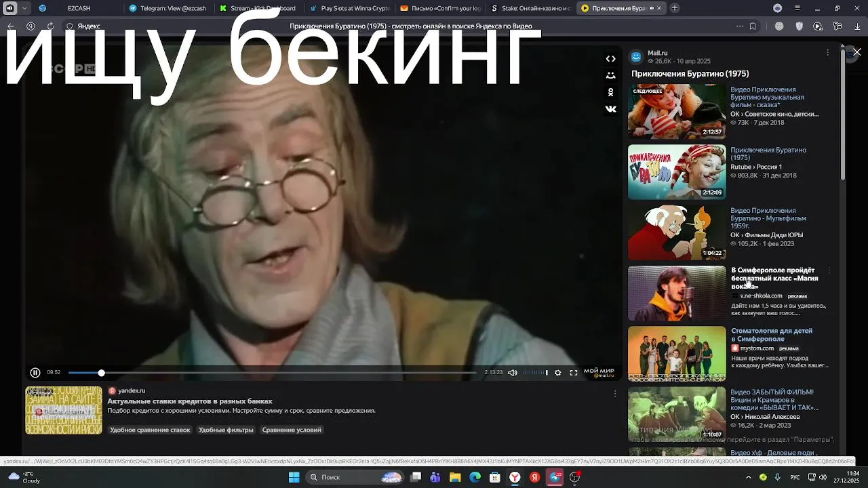Open File Explorer from taskbar
The image size is (868, 488).
[455, 477]
